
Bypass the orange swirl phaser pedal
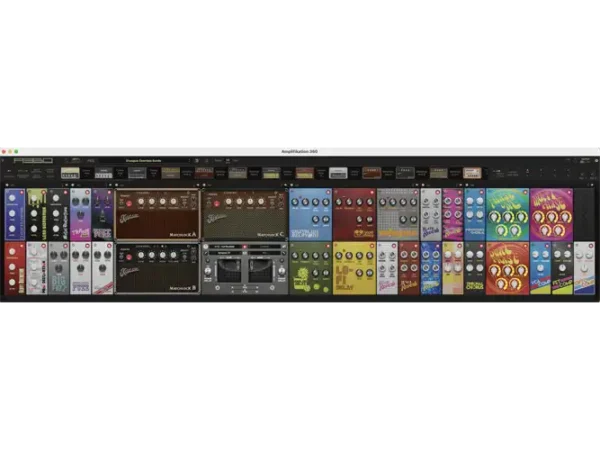pos(525,246)
